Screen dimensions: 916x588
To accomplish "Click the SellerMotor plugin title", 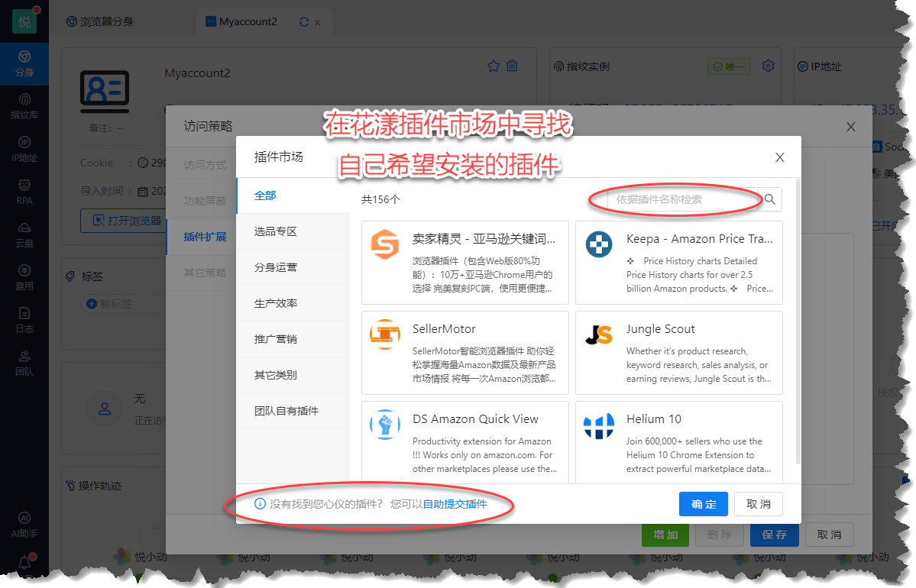I will 444,329.
